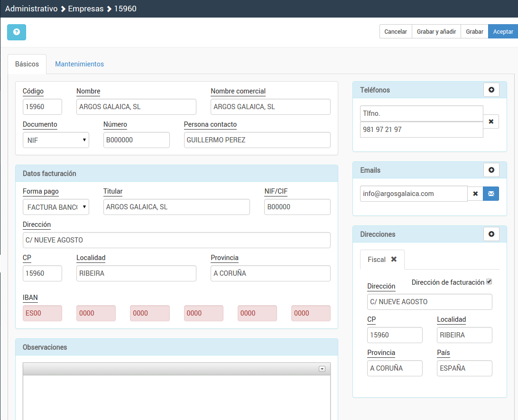The width and height of the screenshot is (518, 420).
Task: Edit the phone number 981 97 21 97
Action: click(x=422, y=130)
